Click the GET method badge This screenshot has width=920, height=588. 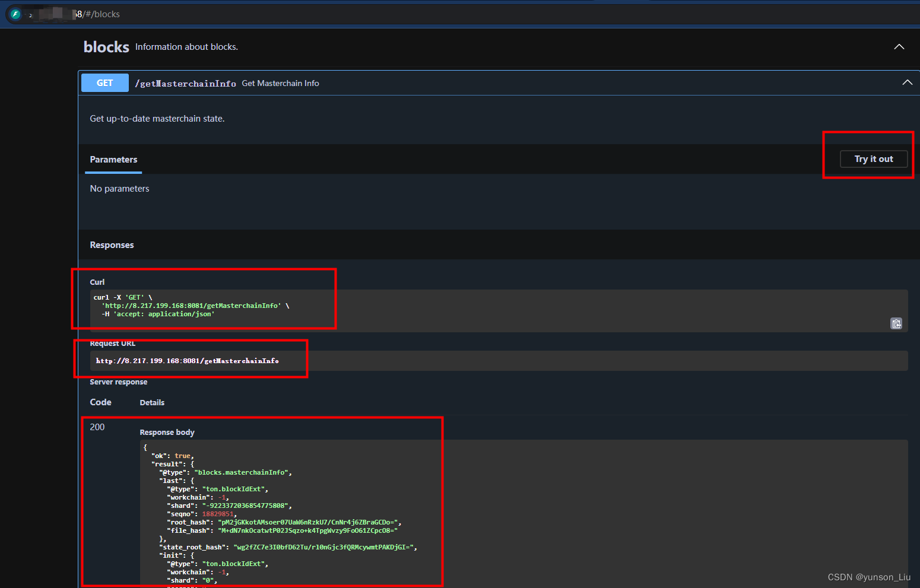(105, 83)
